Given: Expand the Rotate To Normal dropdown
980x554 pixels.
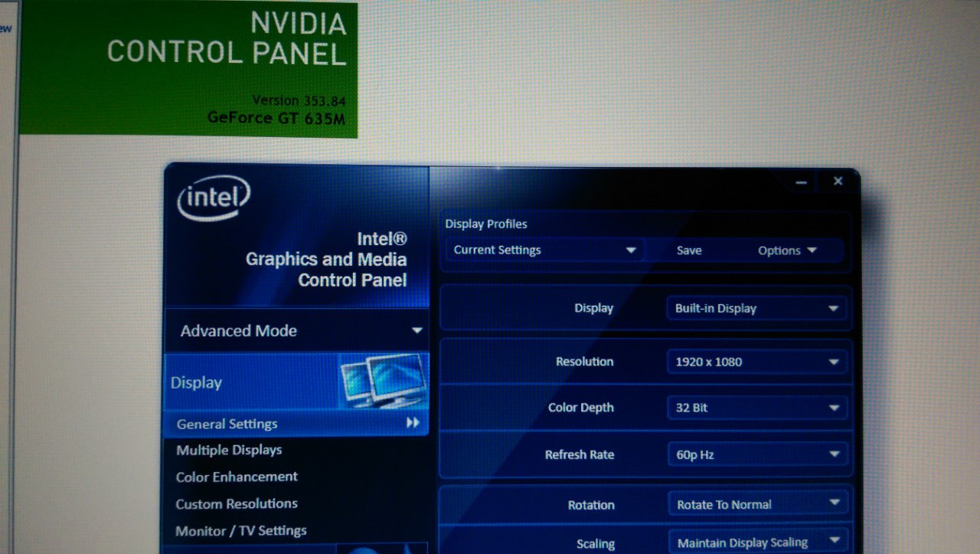Looking at the screenshot, I should [757, 504].
